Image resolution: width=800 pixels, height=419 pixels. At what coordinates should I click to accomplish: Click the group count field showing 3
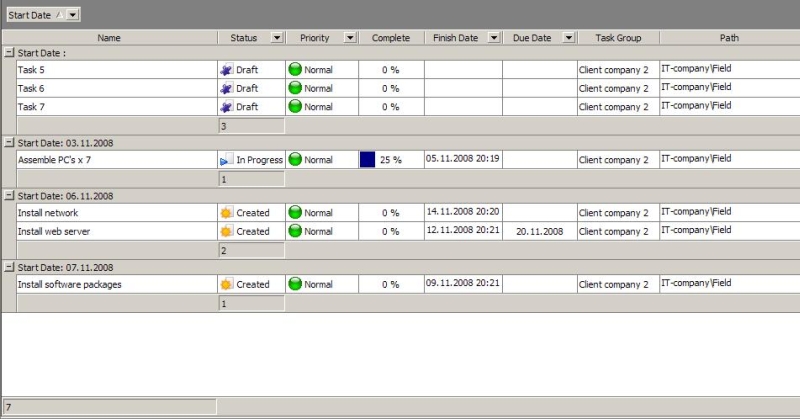(x=252, y=126)
